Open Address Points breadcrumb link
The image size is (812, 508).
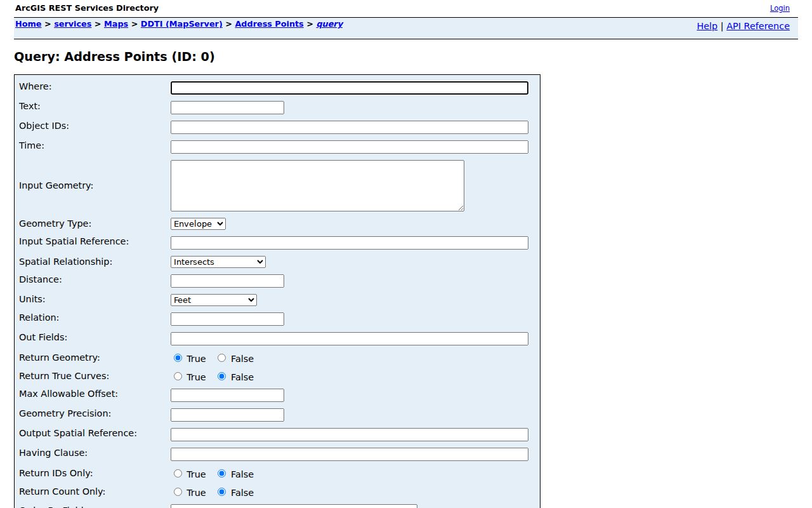269,24
